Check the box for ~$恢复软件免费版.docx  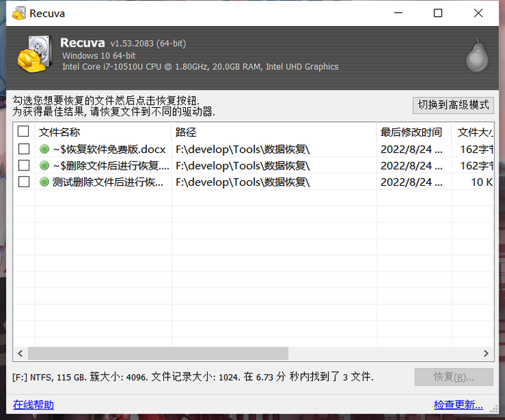click(24, 149)
